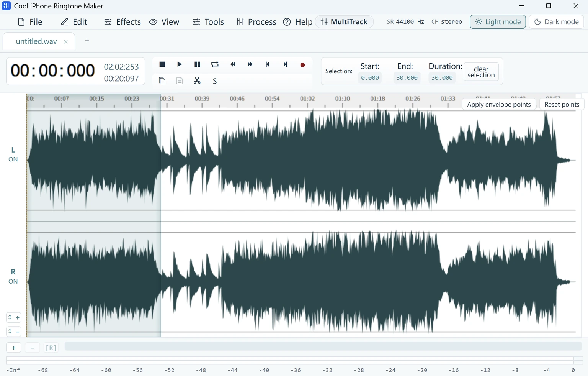Decrease vertical zoom with minus icon
This screenshot has width=588, height=376.
pyautogui.click(x=14, y=332)
